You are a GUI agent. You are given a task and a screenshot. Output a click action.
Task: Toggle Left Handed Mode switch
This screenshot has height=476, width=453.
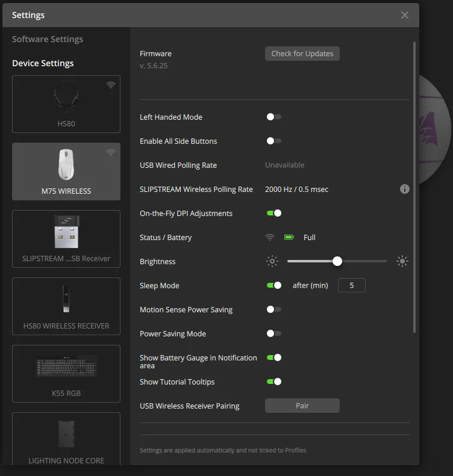click(x=273, y=117)
